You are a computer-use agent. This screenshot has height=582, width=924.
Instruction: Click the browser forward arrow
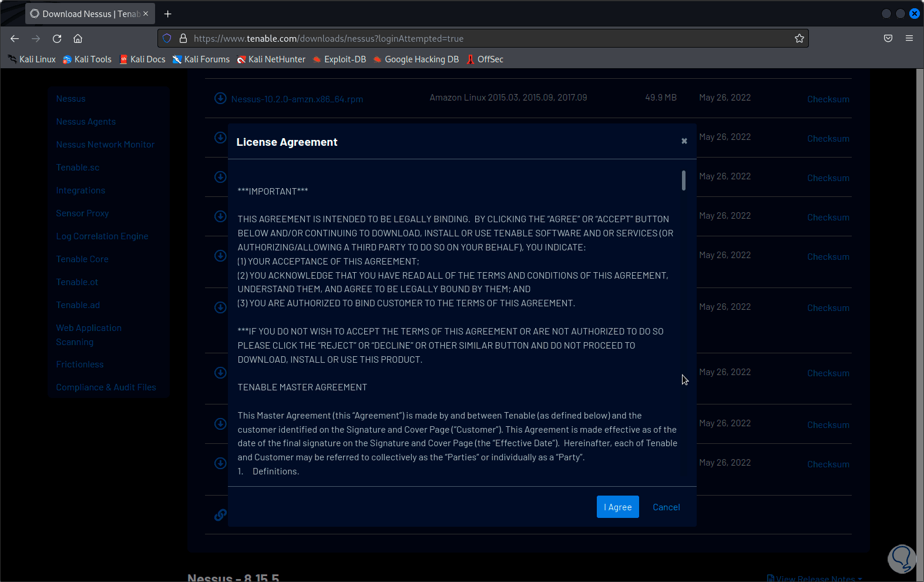36,39
